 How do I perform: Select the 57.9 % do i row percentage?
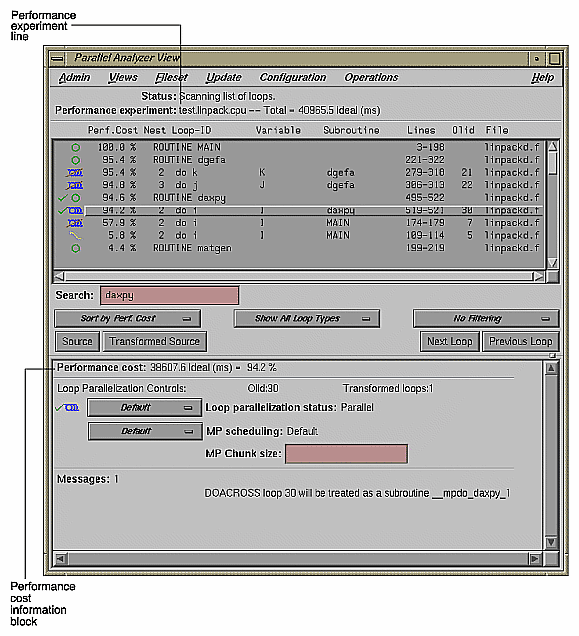(119, 223)
